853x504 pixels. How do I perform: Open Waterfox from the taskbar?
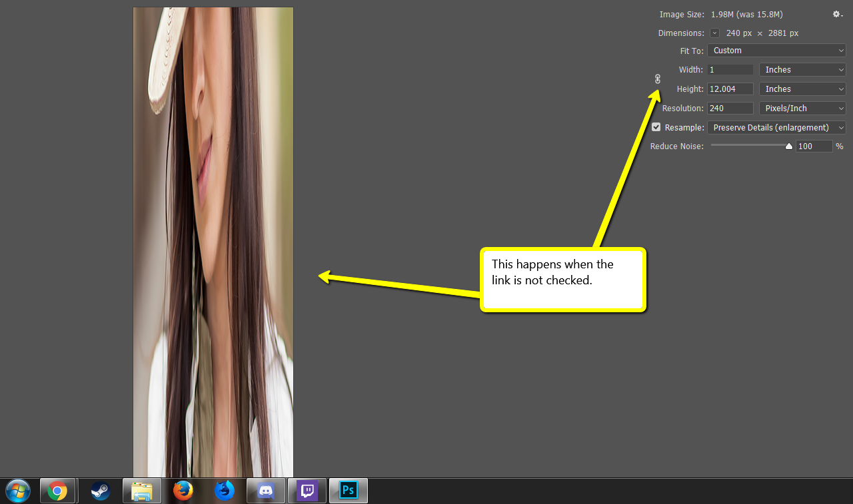point(225,491)
